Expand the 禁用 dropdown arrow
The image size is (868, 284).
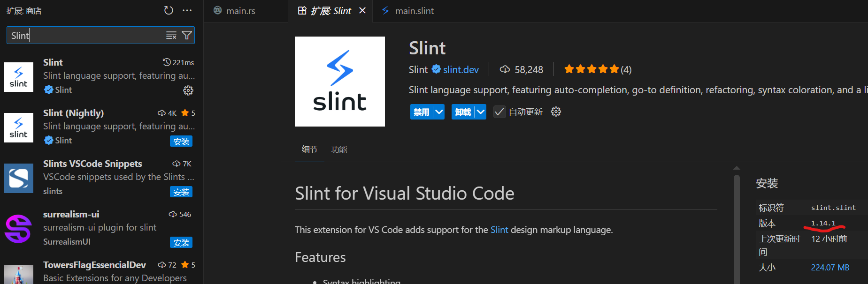click(x=439, y=112)
